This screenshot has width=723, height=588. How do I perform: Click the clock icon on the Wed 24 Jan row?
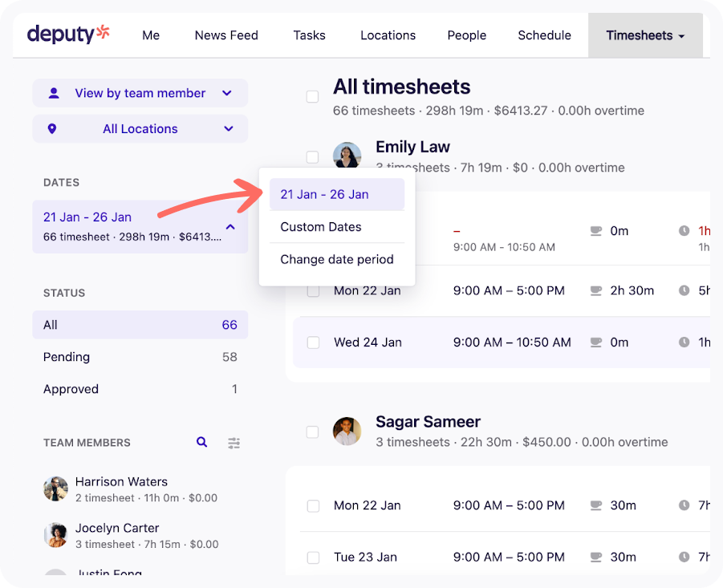pos(684,342)
